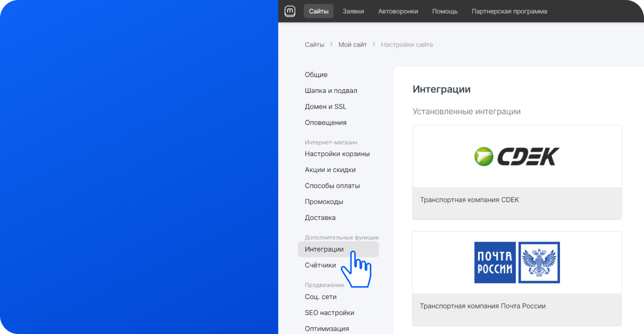Open Доставка settings in sidebar

(x=320, y=218)
